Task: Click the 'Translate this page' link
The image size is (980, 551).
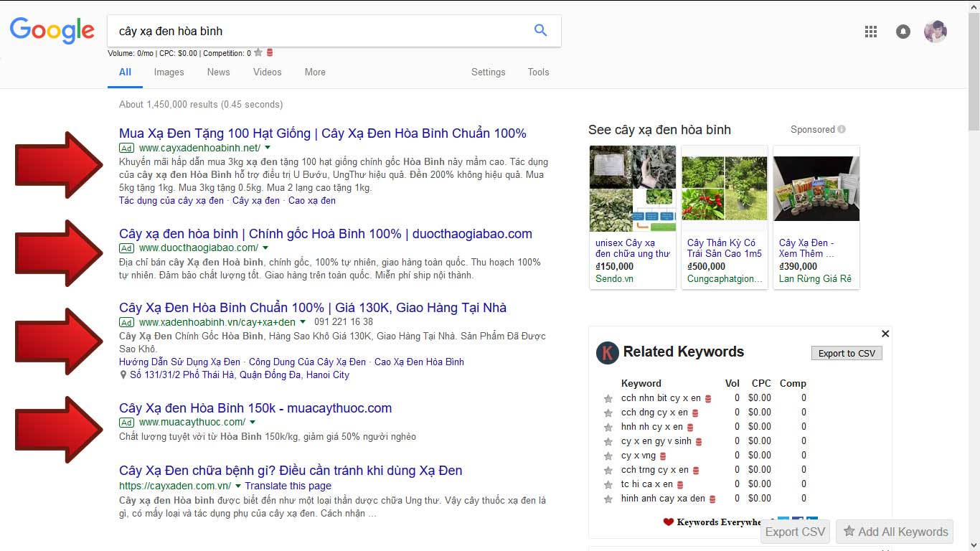Action: 288,486
